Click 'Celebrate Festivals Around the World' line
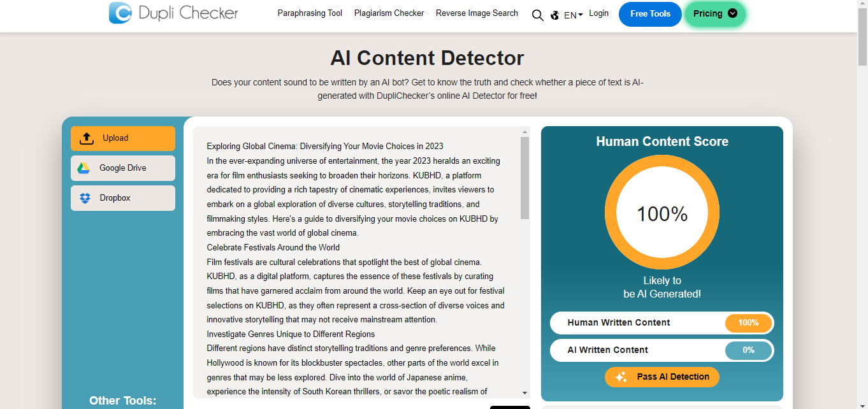 pyautogui.click(x=273, y=248)
